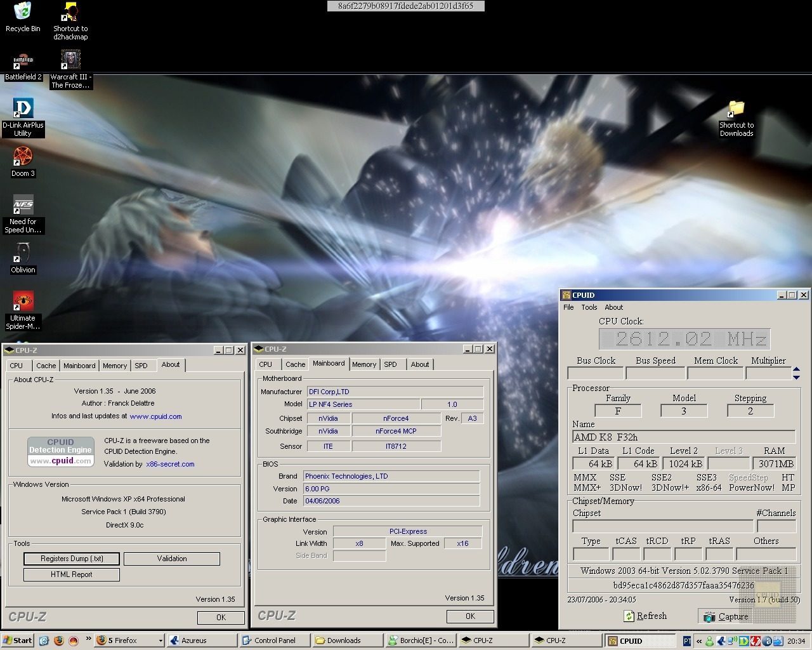Open the Tools menu in CPUID window
Screen dimensions: 812x650
589,307
